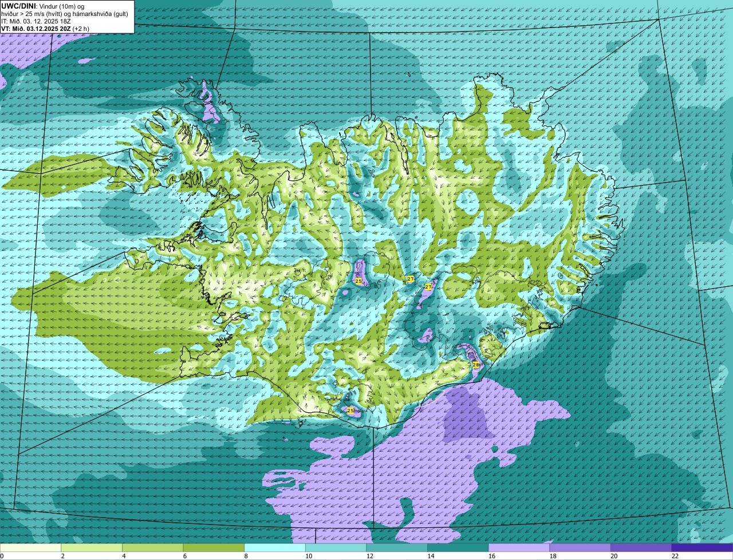Click the initial time 'IT: Mið. 03. 12. 2025 18Z'
Image resolution: width=733 pixels, height=560 pixels.
(36, 21)
